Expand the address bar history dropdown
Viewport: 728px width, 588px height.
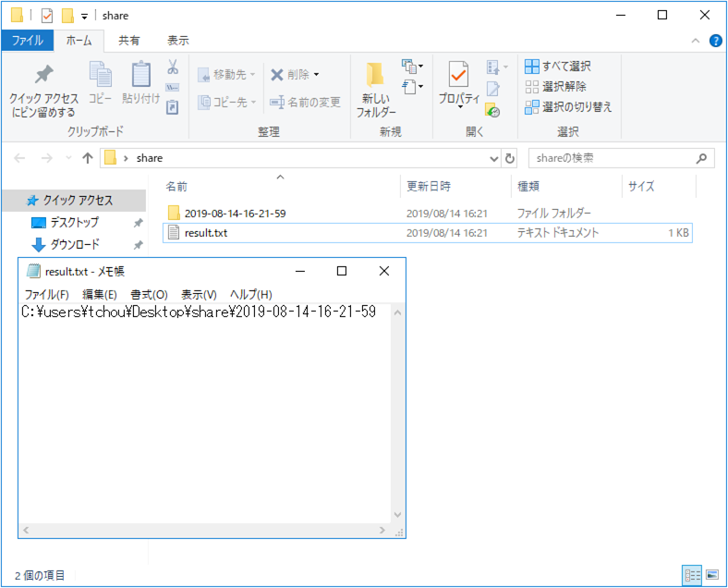tap(494, 159)
